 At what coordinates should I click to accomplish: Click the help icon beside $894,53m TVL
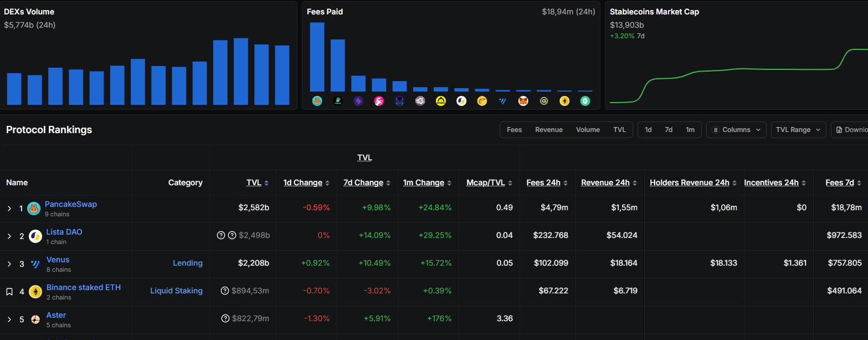pyautogui.click(x=225, y=291)
